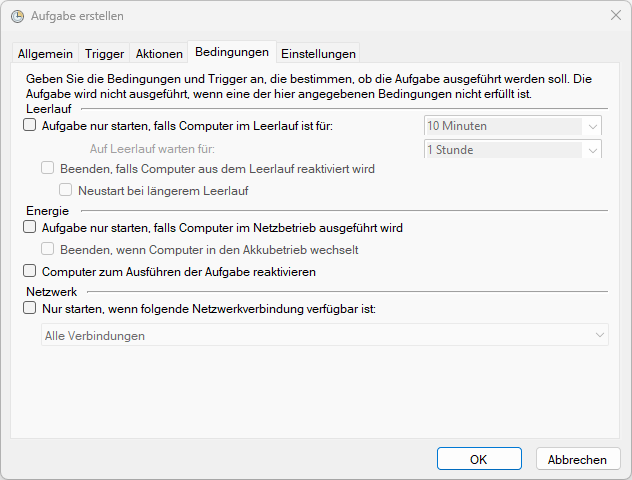Image resolution: width=632 pixels, height=480 pixels.
Task: Select the Bedingungen tab
Action: 232,52
